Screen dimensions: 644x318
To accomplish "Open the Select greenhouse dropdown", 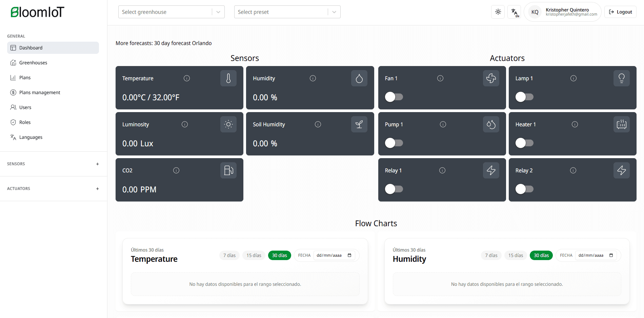I will click(x=171, y=12).
